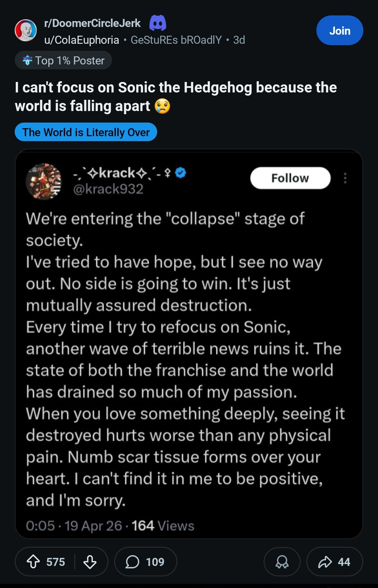This screenshot has width=378, height=588.
Task: Select 'The World is Literally Over' flair
Action: tap(86, 132)
